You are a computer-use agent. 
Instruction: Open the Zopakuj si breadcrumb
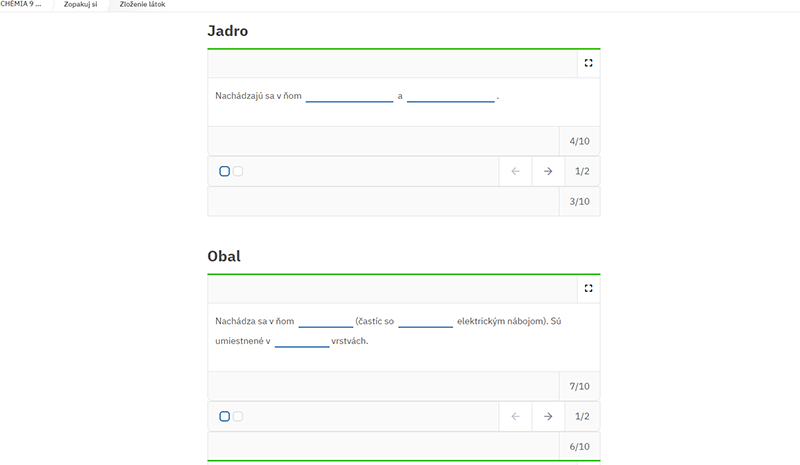tap(81, 4)
